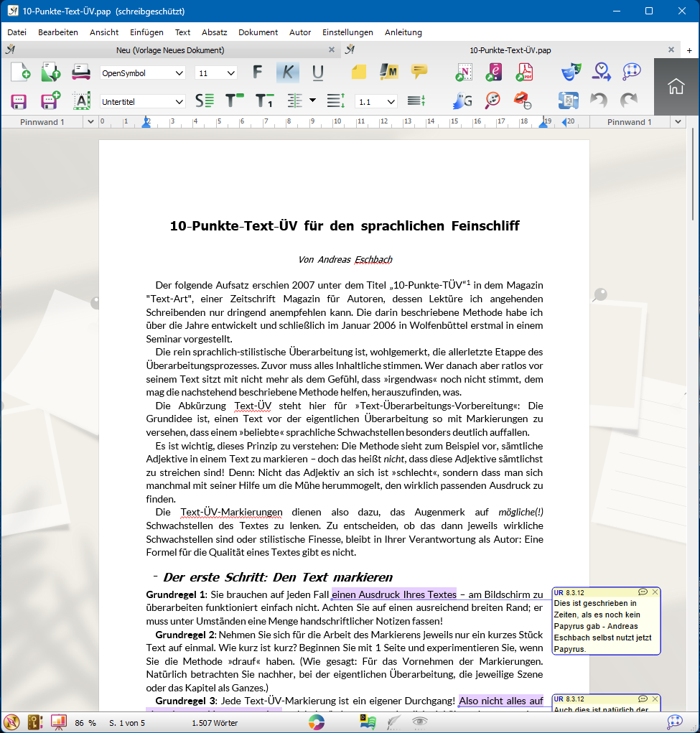Click the paragraph spacing icon right of 1.1
This screenshot has width=700, height=733.
416,101
